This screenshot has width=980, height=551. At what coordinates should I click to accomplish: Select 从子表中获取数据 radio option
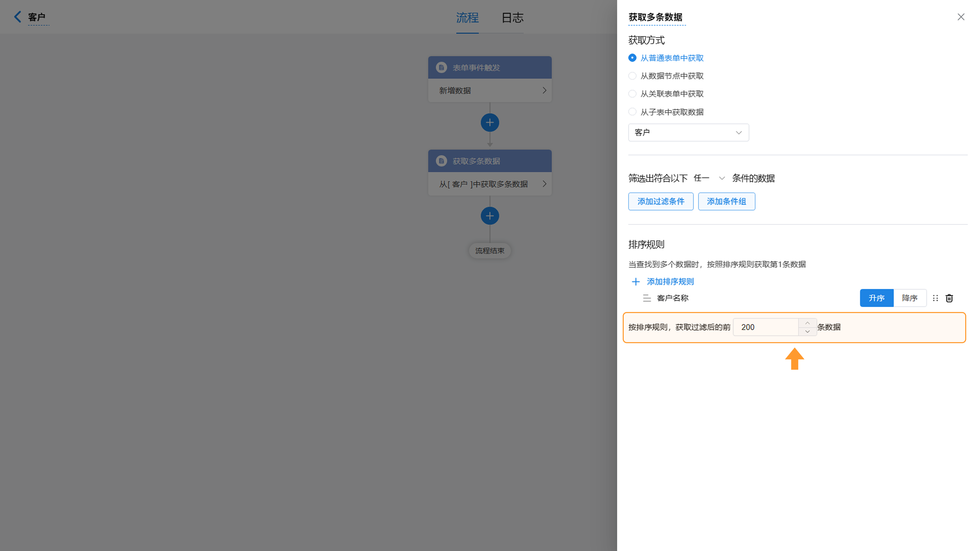632,112
